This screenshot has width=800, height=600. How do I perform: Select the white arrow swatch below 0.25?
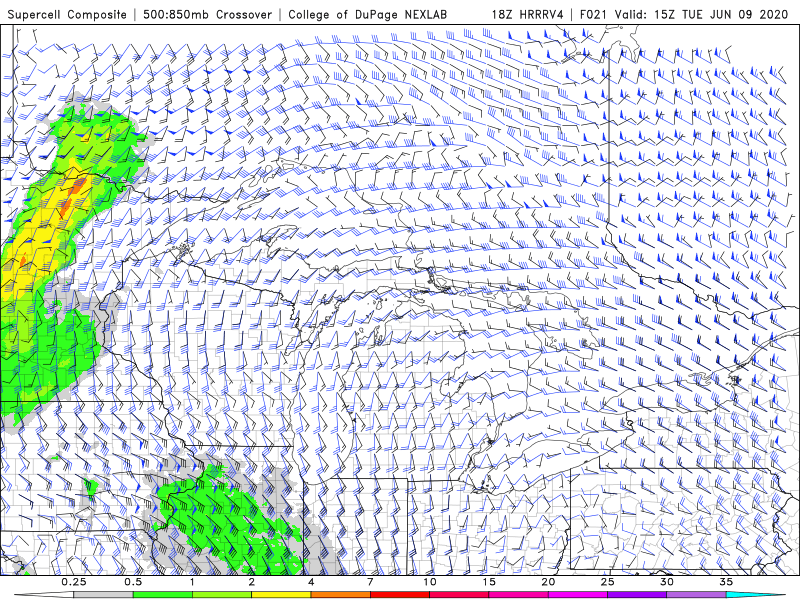[x=44, y=595]
